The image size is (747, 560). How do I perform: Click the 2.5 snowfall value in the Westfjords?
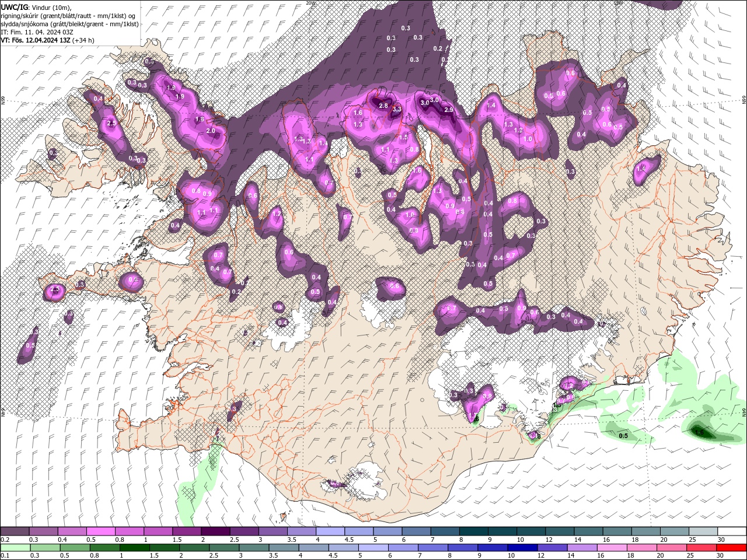[112, 123]
